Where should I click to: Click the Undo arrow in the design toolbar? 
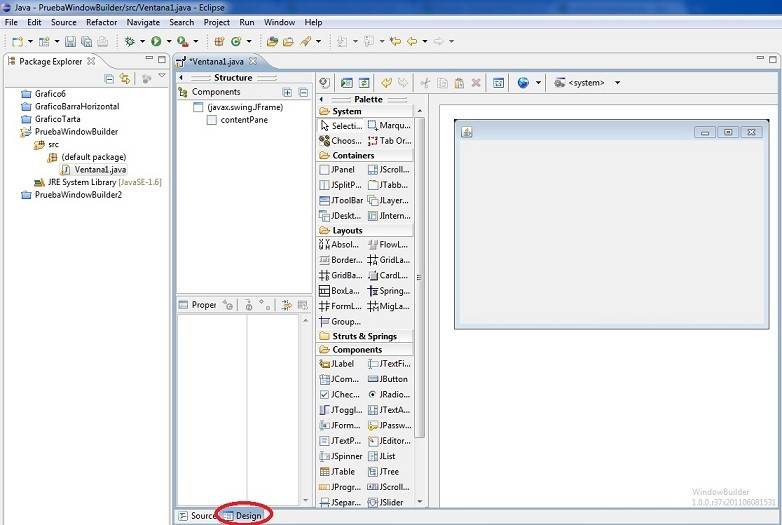pyautogui.click(x=386, y=83)
